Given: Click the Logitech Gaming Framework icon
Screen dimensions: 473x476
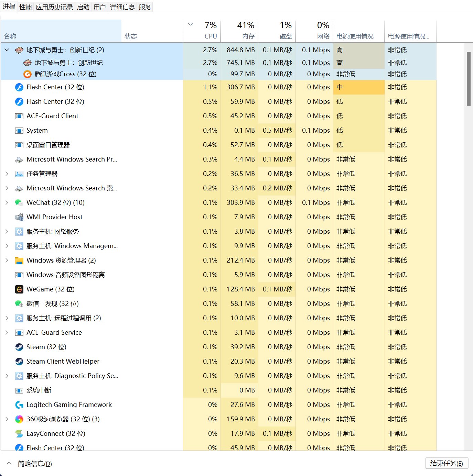Looking at the screenshot, I should (19, 405).
